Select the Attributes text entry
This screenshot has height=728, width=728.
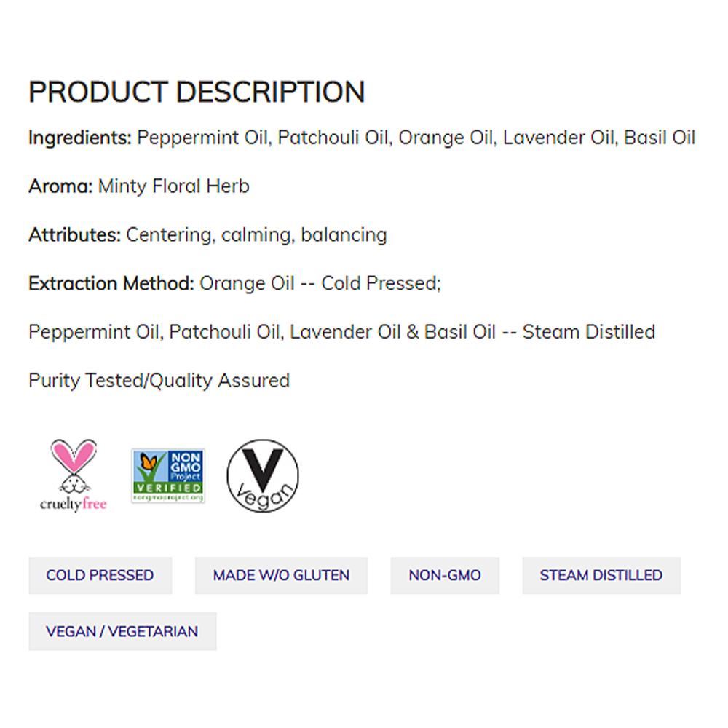click(207, 234)
